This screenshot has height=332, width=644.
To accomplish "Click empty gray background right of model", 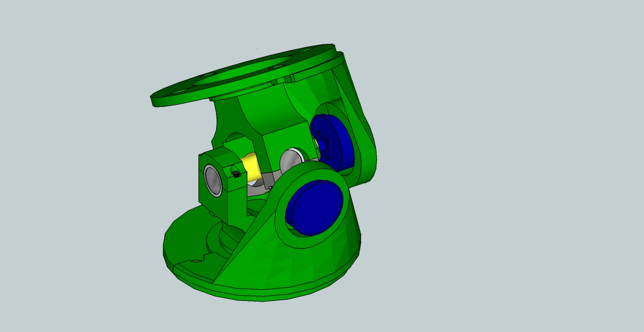I will pyautogui.click(x=508, y=160).
